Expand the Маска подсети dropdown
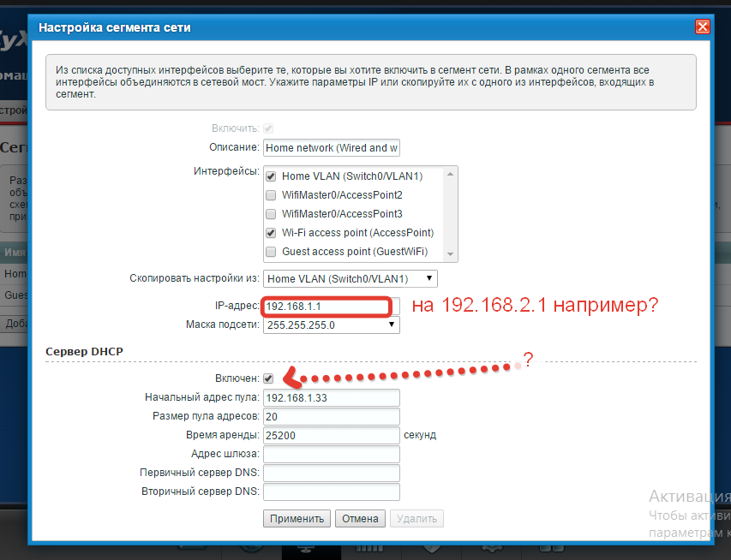Viewport: 731px width, 560px height. [332, 325]
